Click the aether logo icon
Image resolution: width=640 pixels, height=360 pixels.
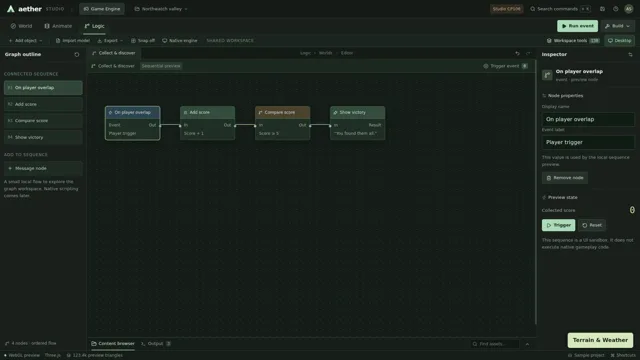[11, 9]
